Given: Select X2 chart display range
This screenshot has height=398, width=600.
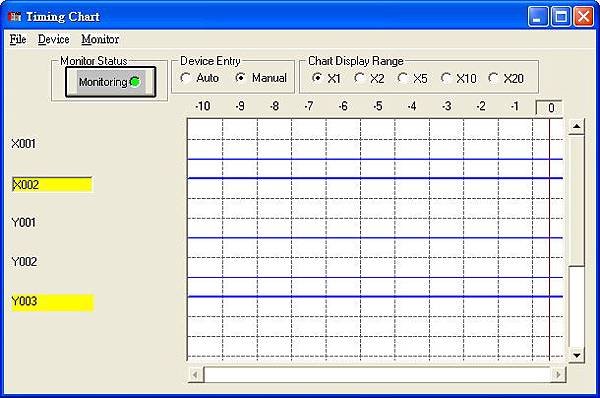Looking at the screenshot, I should 369,78.
